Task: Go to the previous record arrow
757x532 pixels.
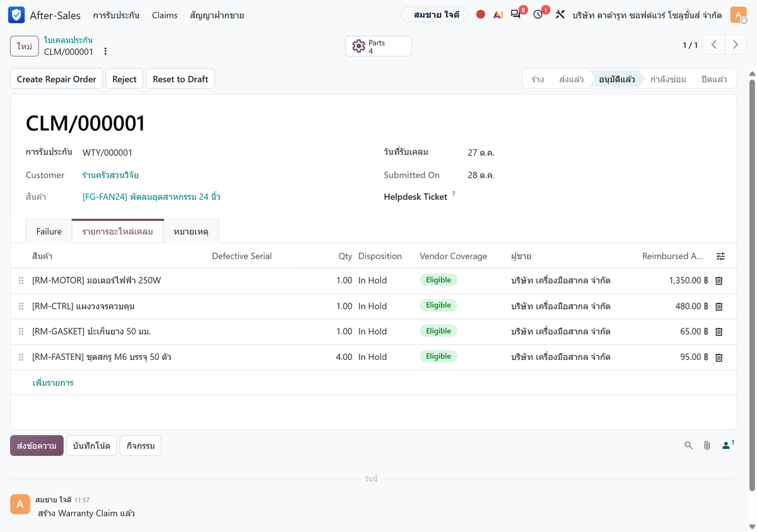Action: [714, 45]
